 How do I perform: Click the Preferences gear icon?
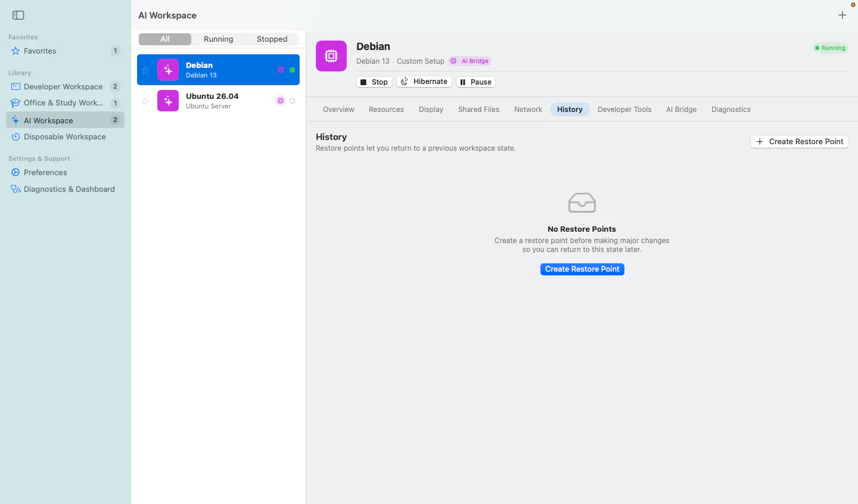(x=15, y=173)
